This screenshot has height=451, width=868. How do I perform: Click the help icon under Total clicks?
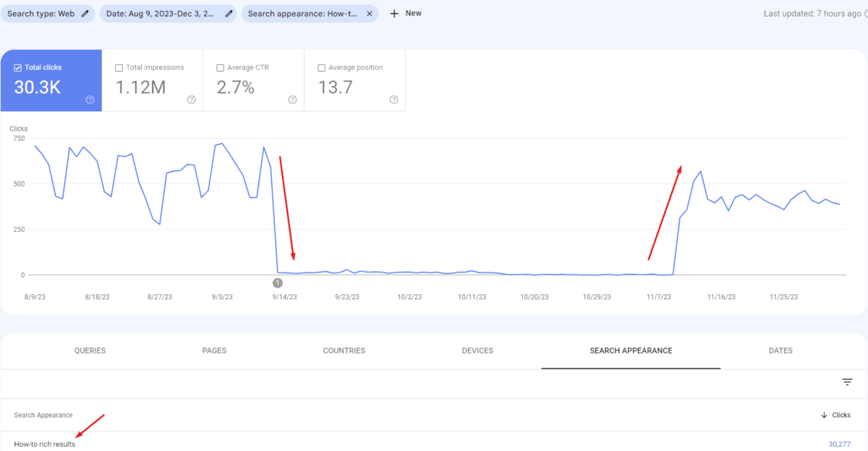[x=89, y=99]
